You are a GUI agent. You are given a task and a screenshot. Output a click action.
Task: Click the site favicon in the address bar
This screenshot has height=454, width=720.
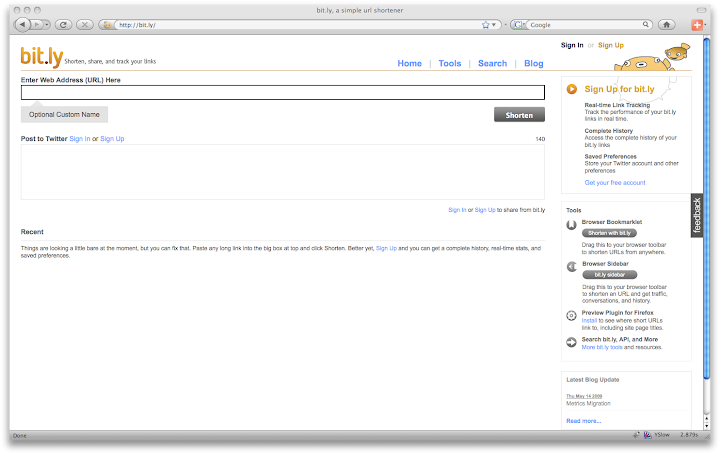click(107, 25)
